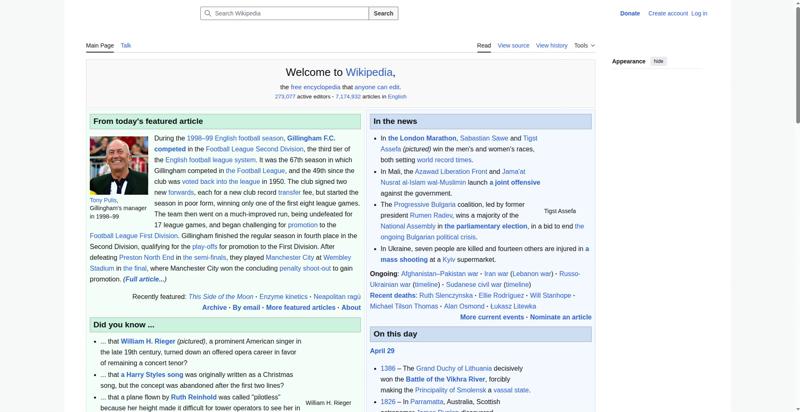Click the magnifier icon in search box
The image size is (800, 412).
pos(207,14)
